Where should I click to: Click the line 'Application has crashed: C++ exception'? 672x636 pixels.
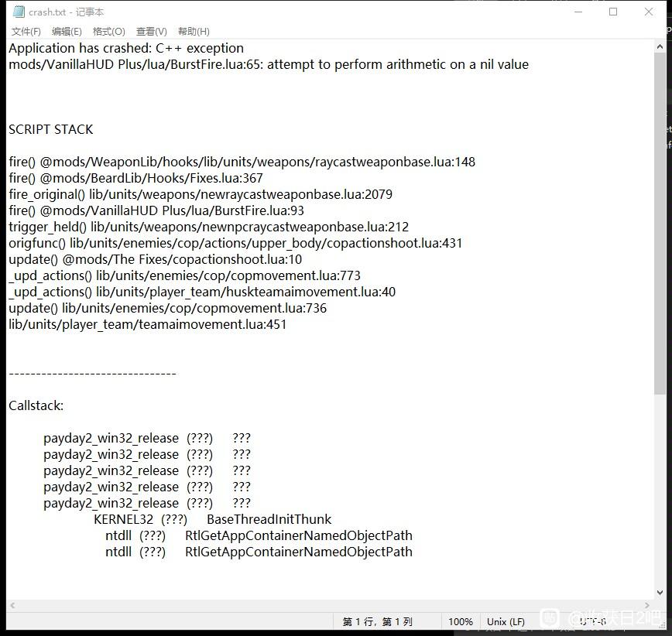(126, 48)
